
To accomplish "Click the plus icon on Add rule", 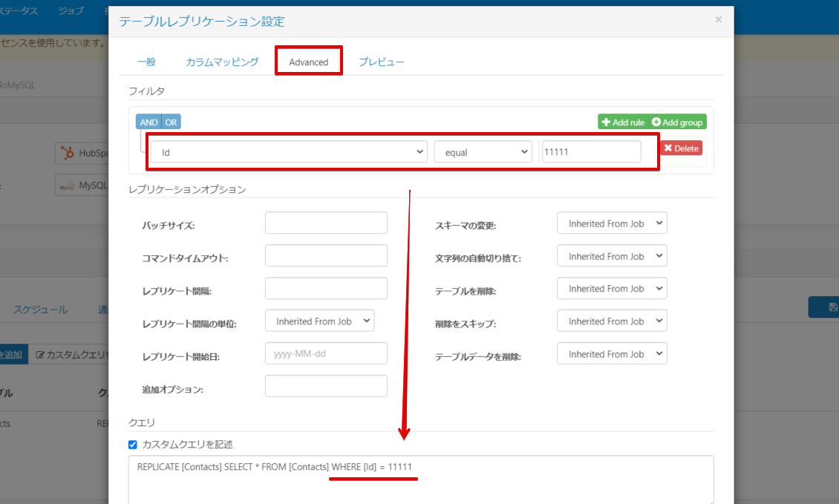I will tap(606, 122).
